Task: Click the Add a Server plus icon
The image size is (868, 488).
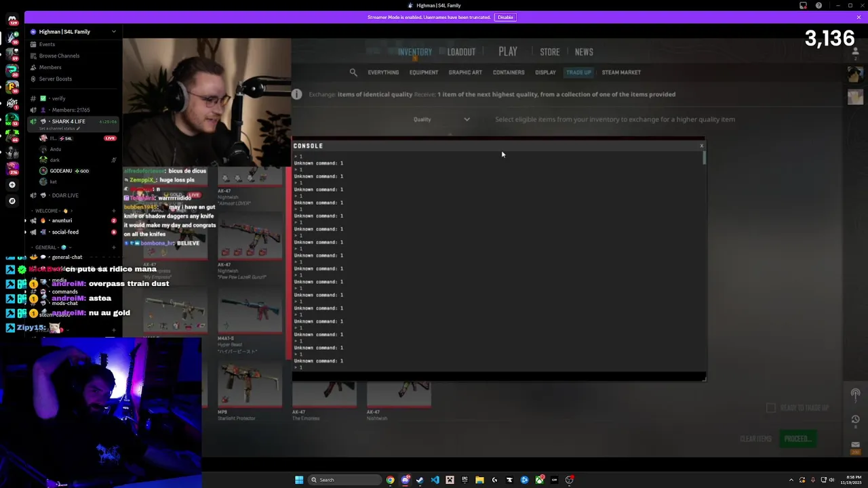Action: [x=12, y=185]
